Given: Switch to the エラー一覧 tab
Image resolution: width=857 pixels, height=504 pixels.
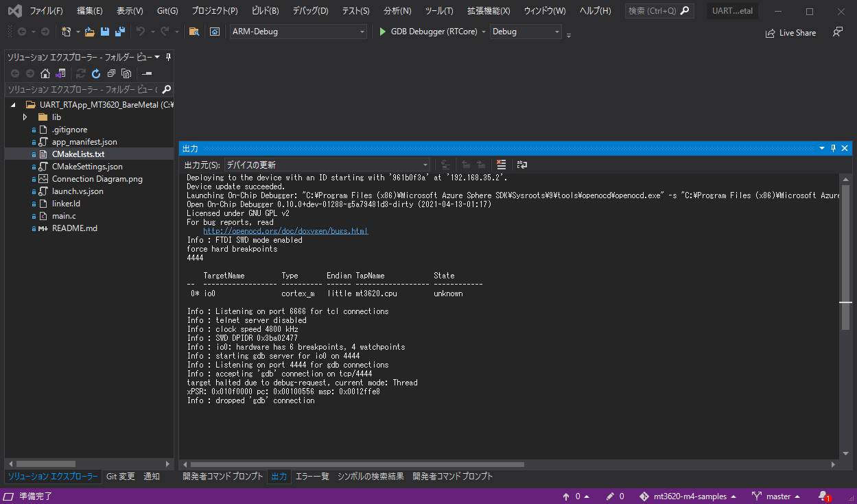Looking at the screenshot, I should (312, 476).
